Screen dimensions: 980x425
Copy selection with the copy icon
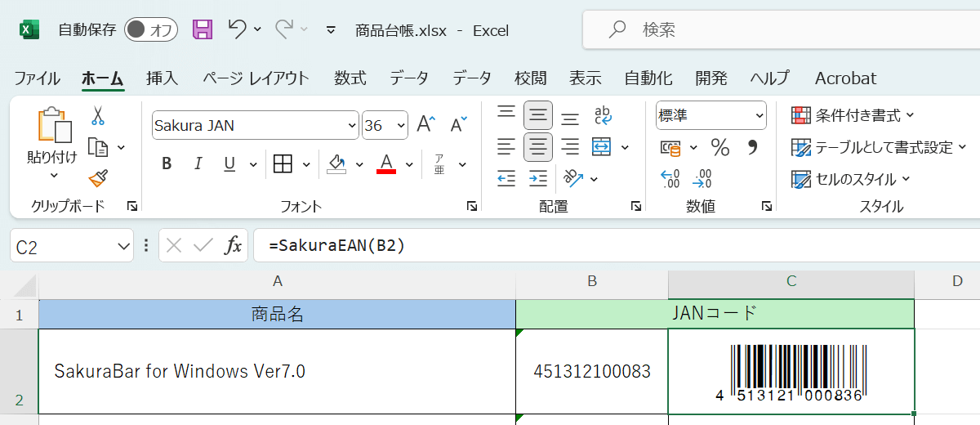coord(98,148)
